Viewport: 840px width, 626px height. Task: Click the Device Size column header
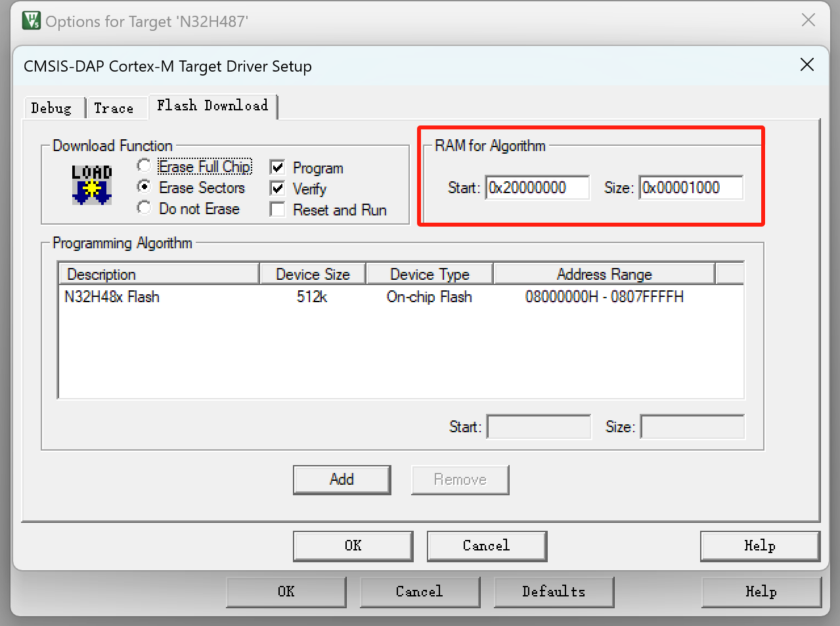(313, 274)
